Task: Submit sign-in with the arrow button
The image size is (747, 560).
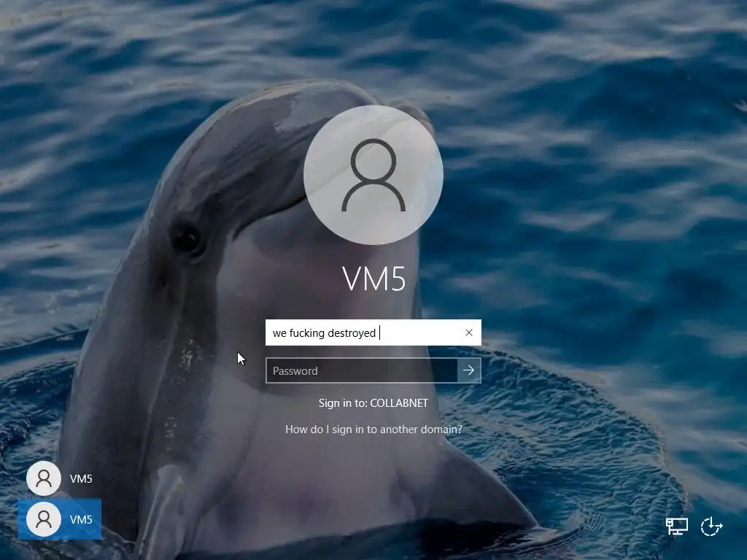Action: pos(469,370)
